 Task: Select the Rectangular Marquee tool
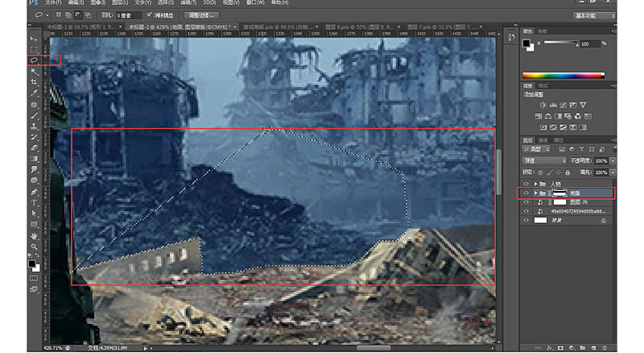tap(34, 50)
